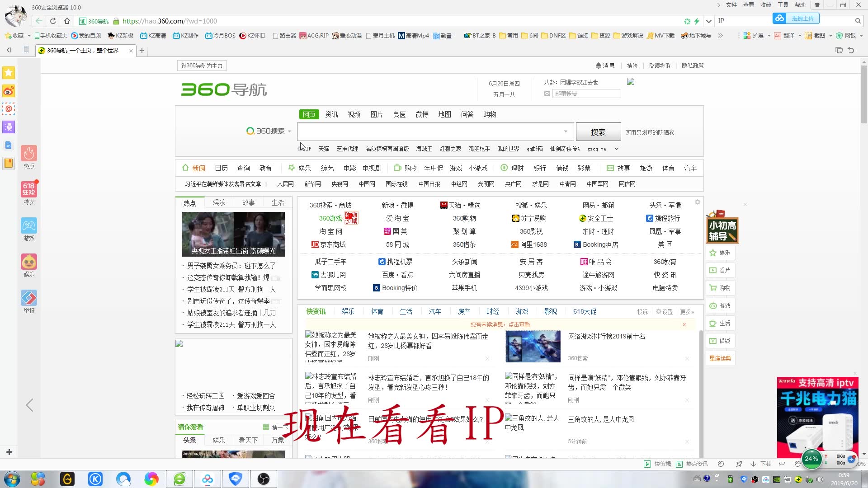Screen dimensions: 868x488
Task: Open 星座运势 right sidebar link
Action: pos(720,358)
